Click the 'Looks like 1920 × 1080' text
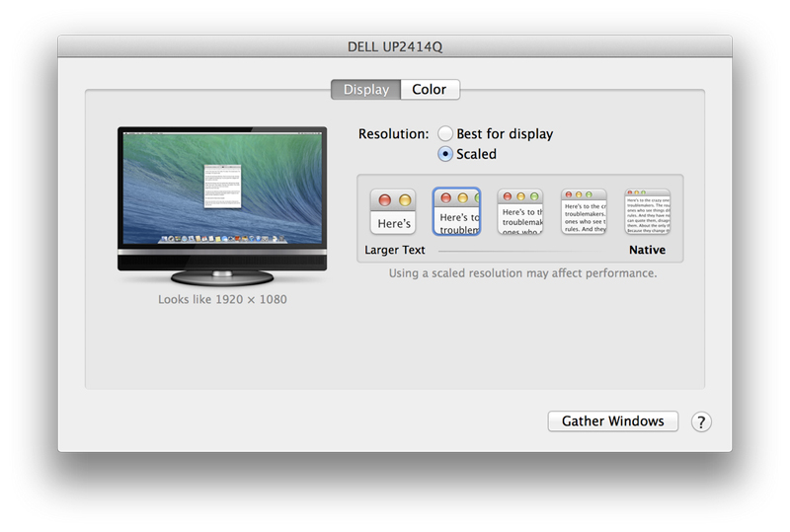 click(x=222, y=299)
